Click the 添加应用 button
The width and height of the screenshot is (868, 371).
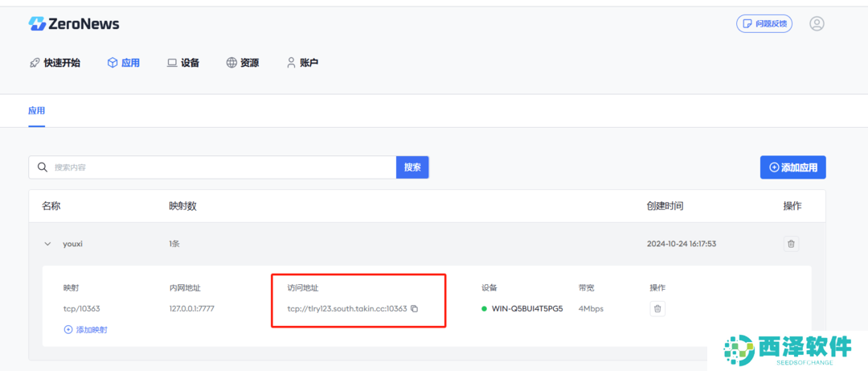click(x=792, y=167)
